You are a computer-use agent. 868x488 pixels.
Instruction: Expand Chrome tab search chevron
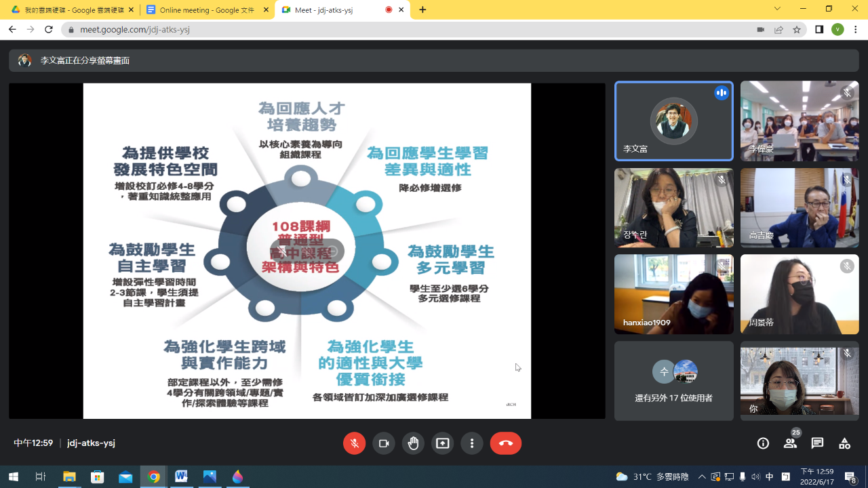pos(777,9)
